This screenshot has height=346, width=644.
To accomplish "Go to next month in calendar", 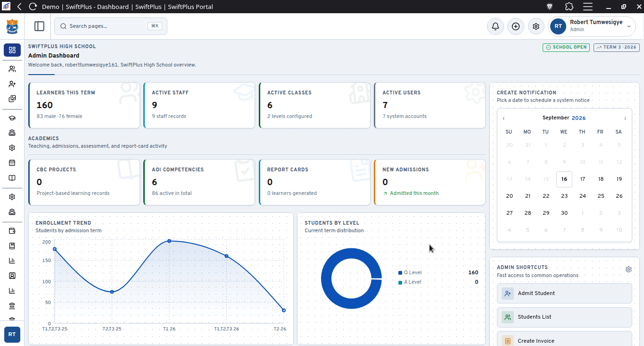I will [625, 118].
